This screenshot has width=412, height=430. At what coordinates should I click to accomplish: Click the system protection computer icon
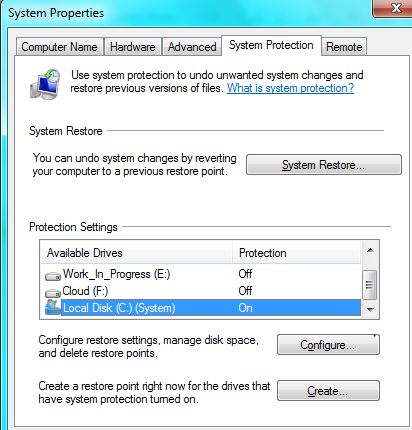pyautogui.click(x=45, y=84)
